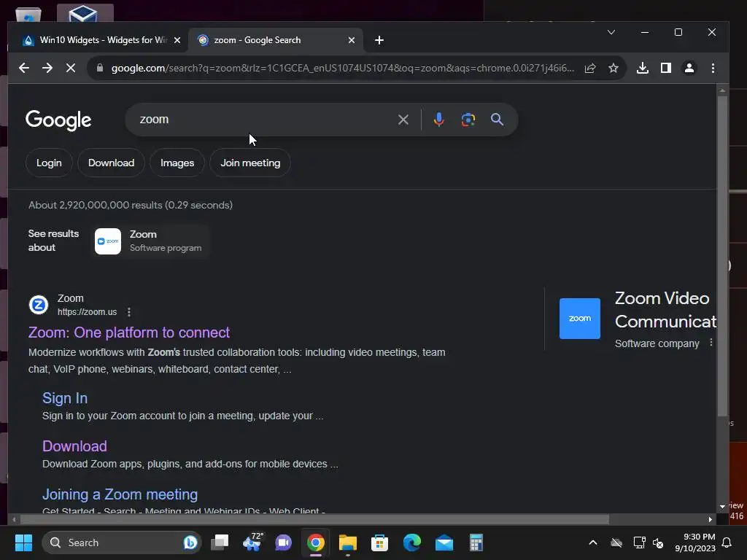Click the scroll-right arrow of the horizontal scrollbar
The image size is (747, 560).
711,519
